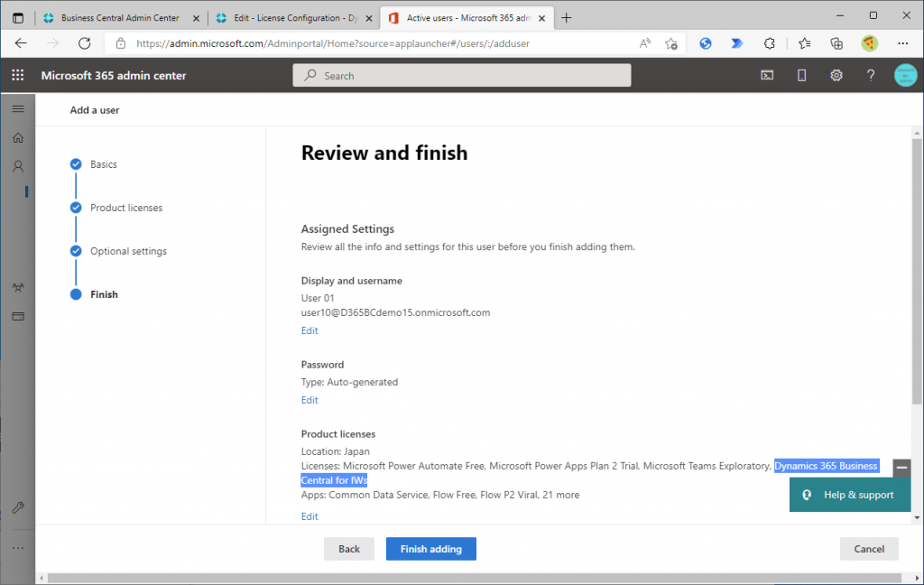Image resolution: width=924 pixels, height=585 pixels.
Task: Open Cloud Shell icon in header
Action: (767, 75)
